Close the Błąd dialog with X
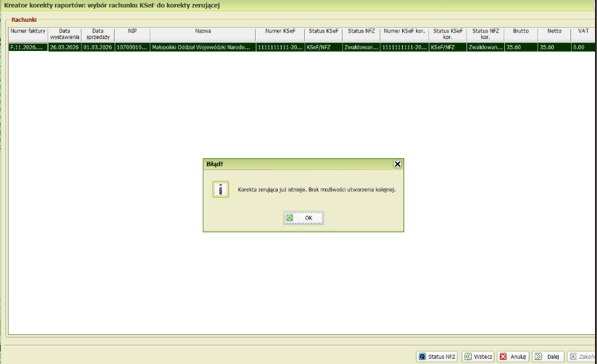Image resolution: width=597 pixels, height=364 pixels. (x=398, y=163)
